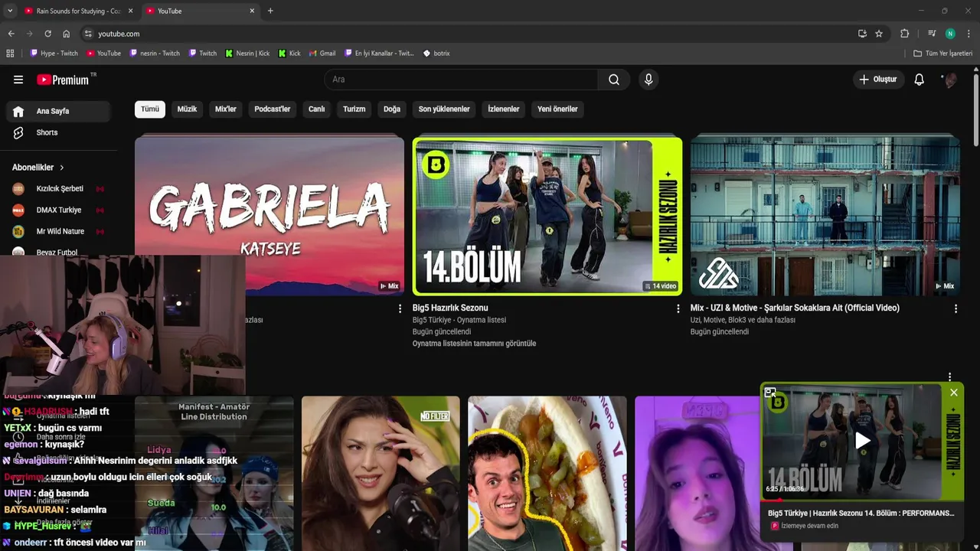Screen dimensions: 980x551
Task: Open the NO FILTER podcast Shorts thumbnail
Action: [x=381, y=473]
